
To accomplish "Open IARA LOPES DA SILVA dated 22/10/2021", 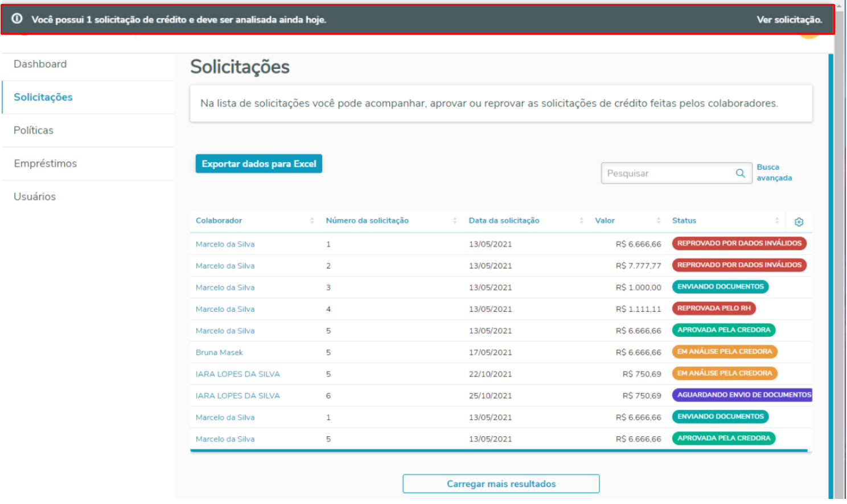I will pyautogui.click(x=238, y=374).
